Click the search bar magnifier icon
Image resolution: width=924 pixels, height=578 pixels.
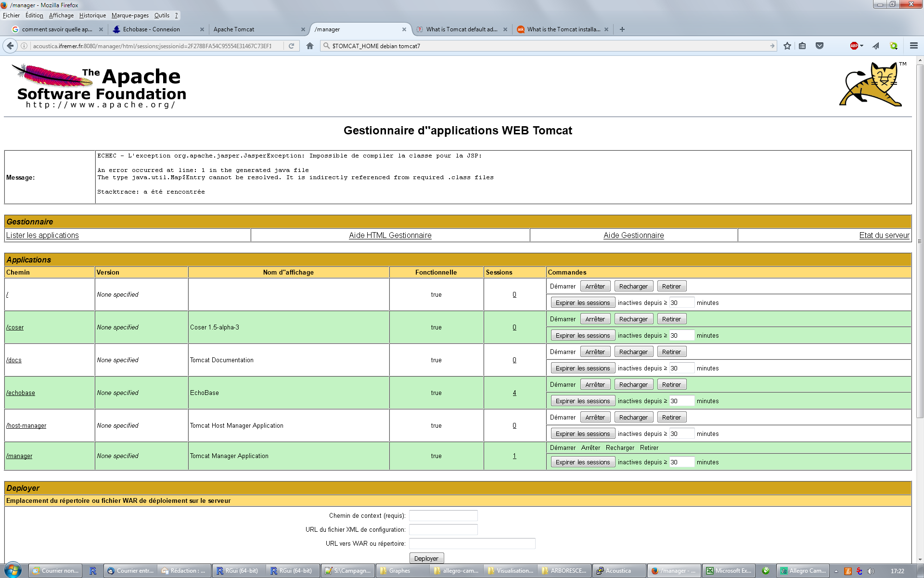tap(326, 46)
